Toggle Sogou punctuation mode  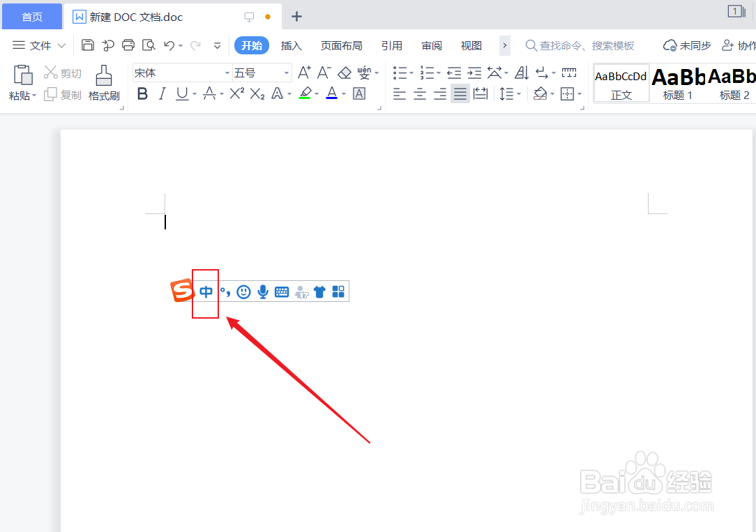pos(225,291)
